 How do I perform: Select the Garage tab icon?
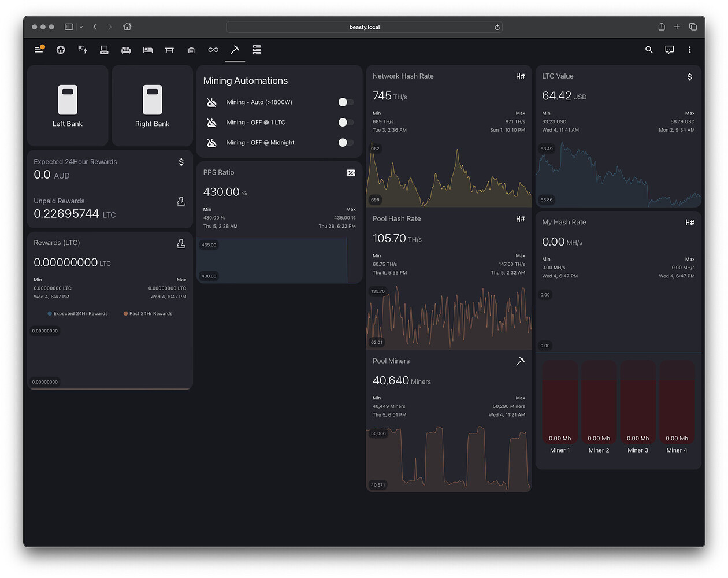[x=191, y=50]
